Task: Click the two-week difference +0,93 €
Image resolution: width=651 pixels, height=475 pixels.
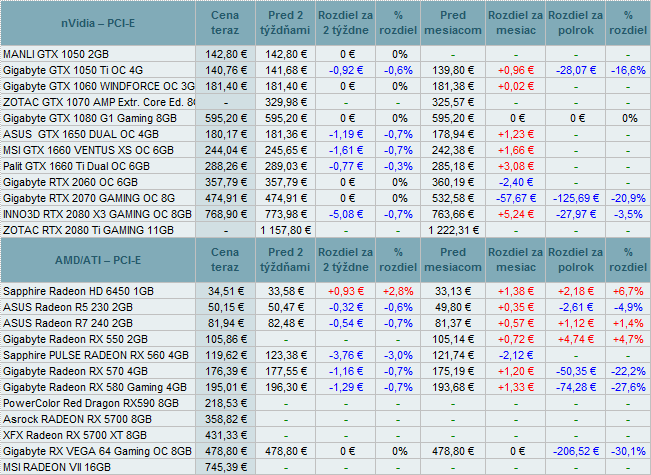Action: [x=346, y=291]
